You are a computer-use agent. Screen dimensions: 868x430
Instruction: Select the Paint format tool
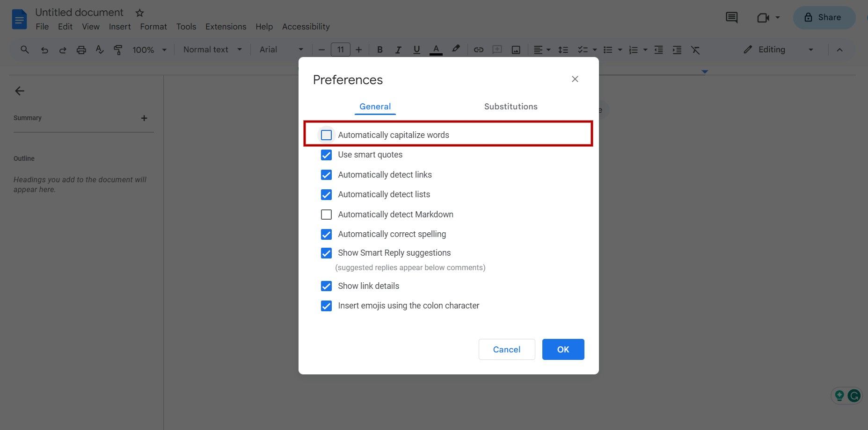[x=118, y=50]
